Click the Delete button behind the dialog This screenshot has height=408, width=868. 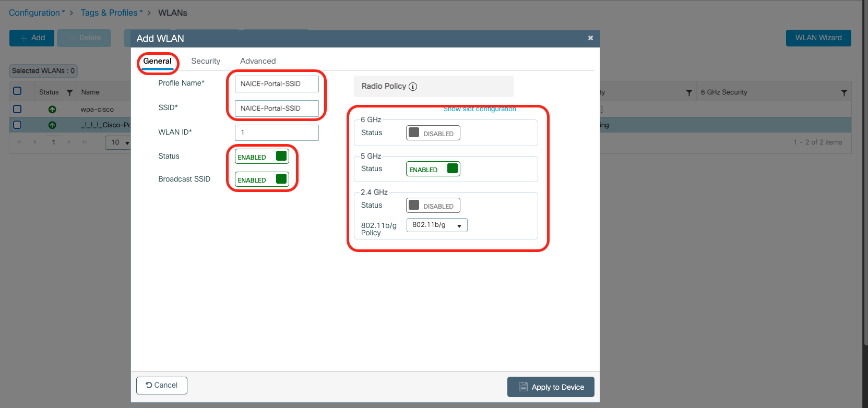point(84,38)
